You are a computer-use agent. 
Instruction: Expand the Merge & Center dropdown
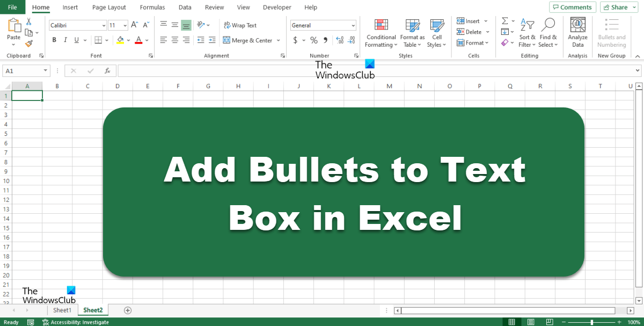pyautogui.click(x=279, y=40)
